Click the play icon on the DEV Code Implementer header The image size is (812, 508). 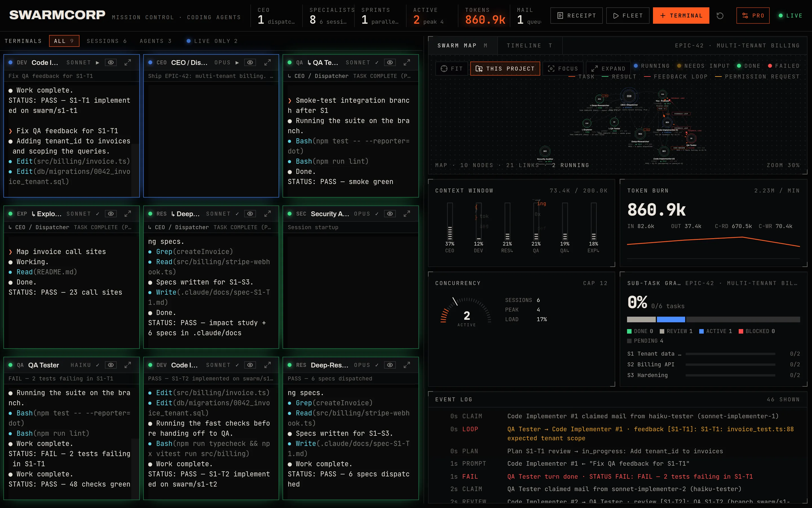(97, 62)
